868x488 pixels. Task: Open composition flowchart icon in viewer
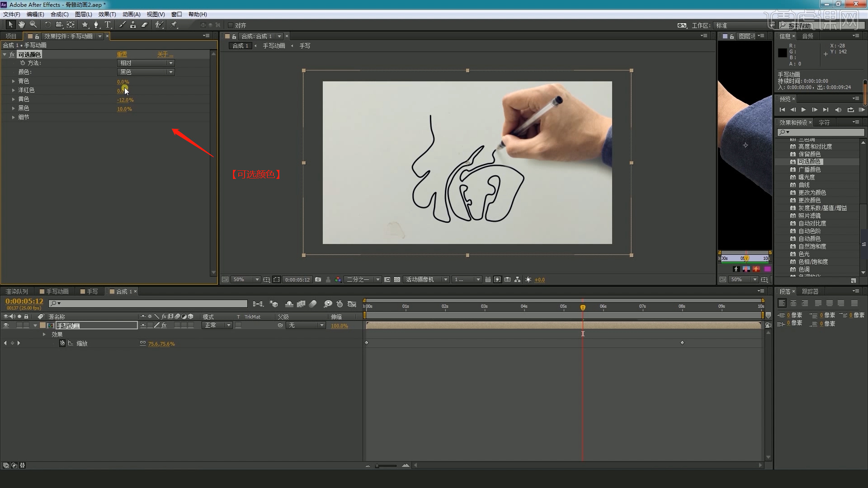point(518,280)
